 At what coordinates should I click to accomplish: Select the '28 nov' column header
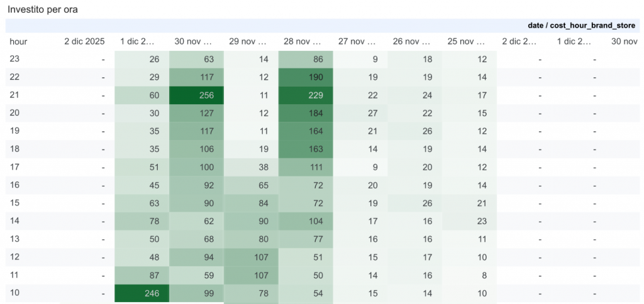pos(302,41)
